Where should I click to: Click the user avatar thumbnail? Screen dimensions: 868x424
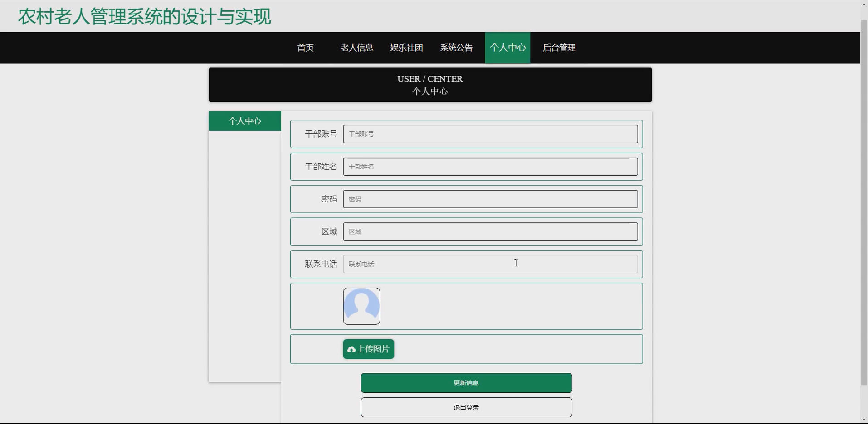click(x=361, y=306)
